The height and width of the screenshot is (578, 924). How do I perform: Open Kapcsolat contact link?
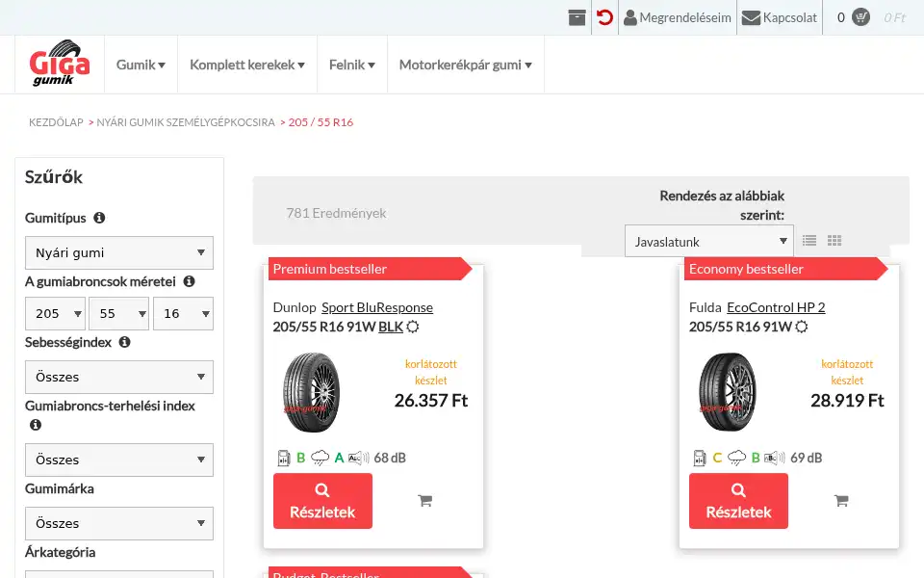(779, 17)
